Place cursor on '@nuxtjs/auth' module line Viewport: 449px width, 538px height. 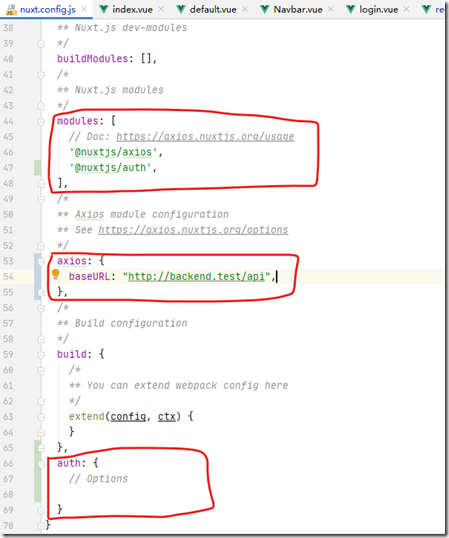(x=112, y=168)
